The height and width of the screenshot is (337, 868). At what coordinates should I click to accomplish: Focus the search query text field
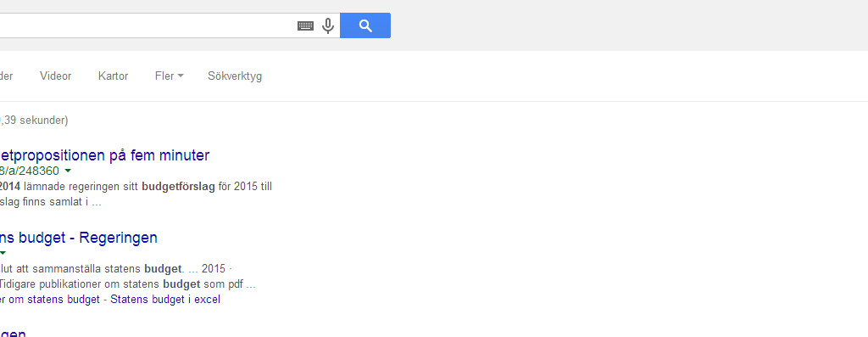click(147, 25)
